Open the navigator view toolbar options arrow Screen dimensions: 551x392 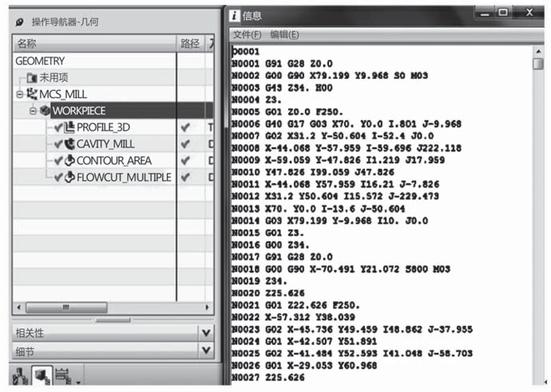tap(78, 382)
